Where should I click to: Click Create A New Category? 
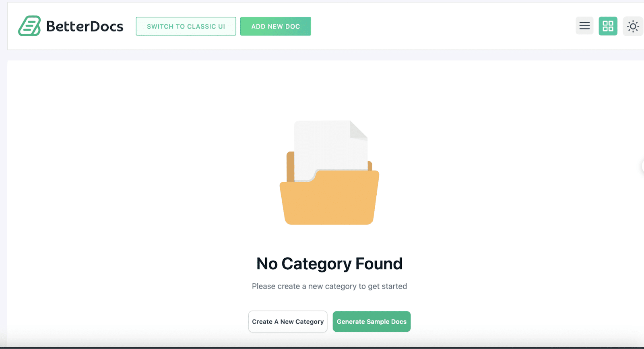pyautogui.click(x=287, y=322)
